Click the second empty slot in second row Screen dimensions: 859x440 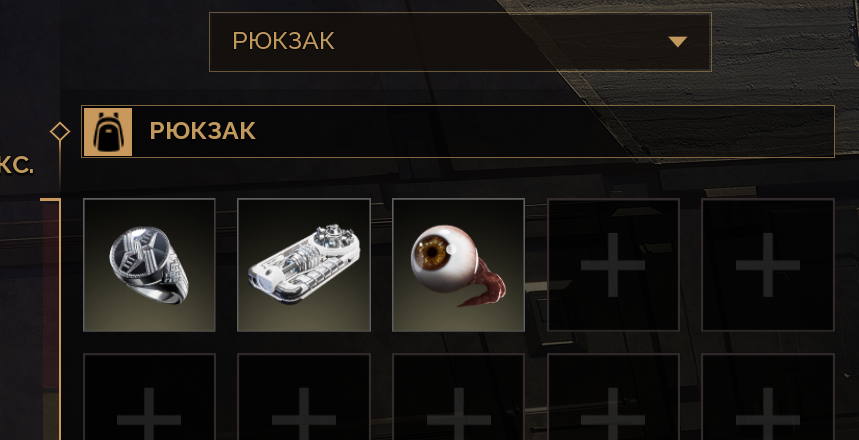(x=304, y=397)
